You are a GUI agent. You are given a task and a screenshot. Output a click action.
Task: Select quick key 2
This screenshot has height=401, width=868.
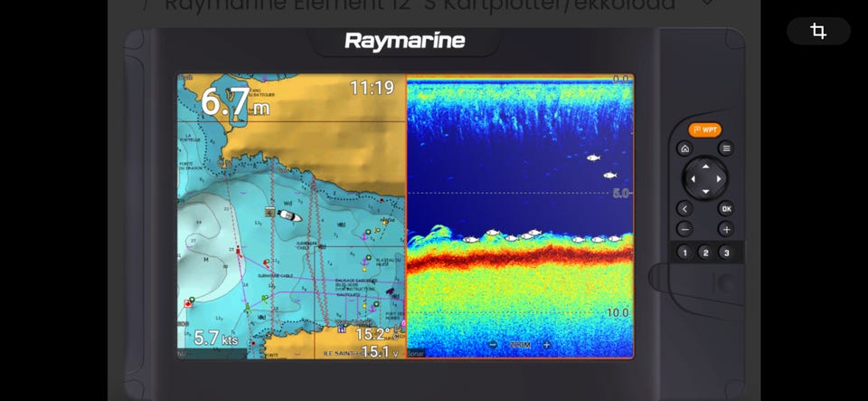[x=705, y=253]
